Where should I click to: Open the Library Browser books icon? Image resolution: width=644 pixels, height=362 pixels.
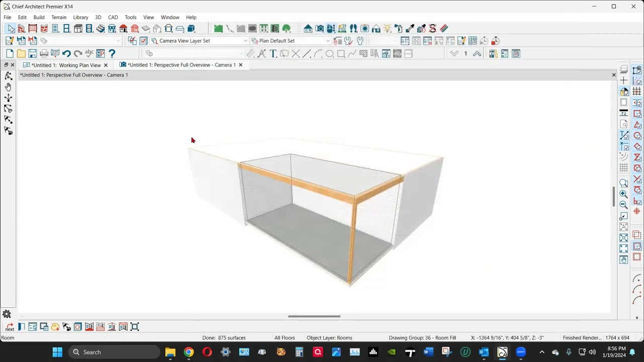click(x=493, y=54)
